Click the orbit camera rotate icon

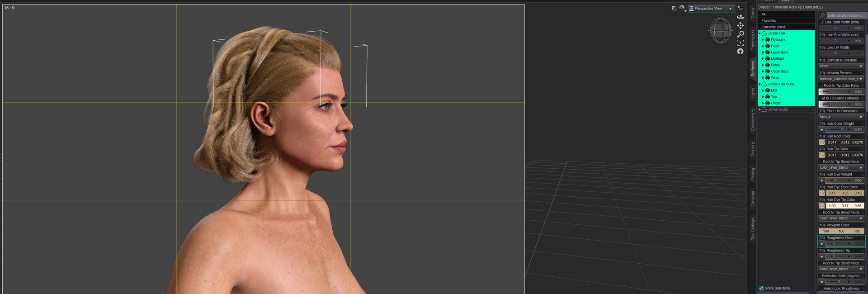[740, 17]
